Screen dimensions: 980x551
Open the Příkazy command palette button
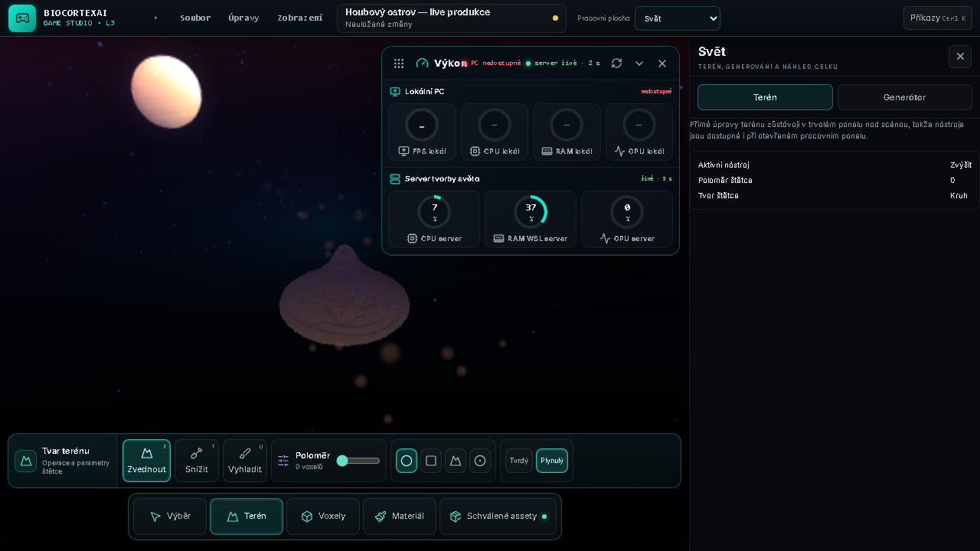click(x=938, y=18)
